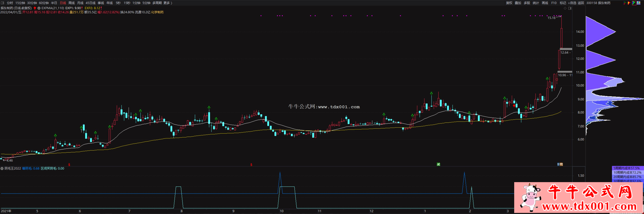
Task: Open the 多股 multi-stock view
Action: click(x=527, y=3)
